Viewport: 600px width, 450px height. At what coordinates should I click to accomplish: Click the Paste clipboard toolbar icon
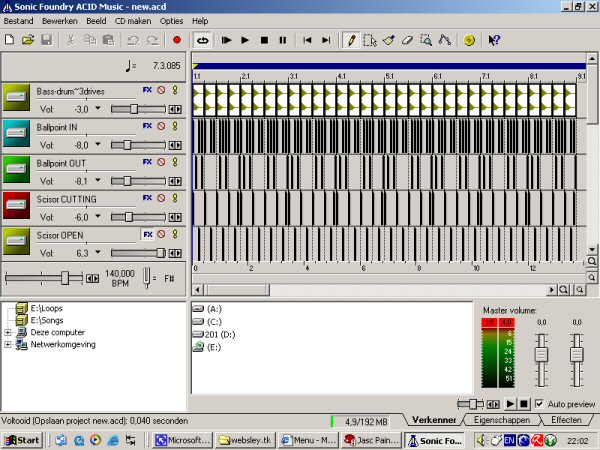tap(109, 40)
